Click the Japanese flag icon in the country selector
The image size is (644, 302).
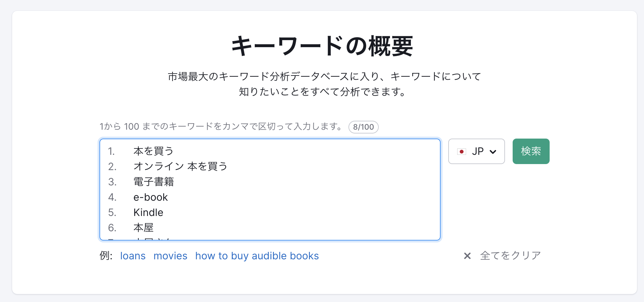point(461,152)
